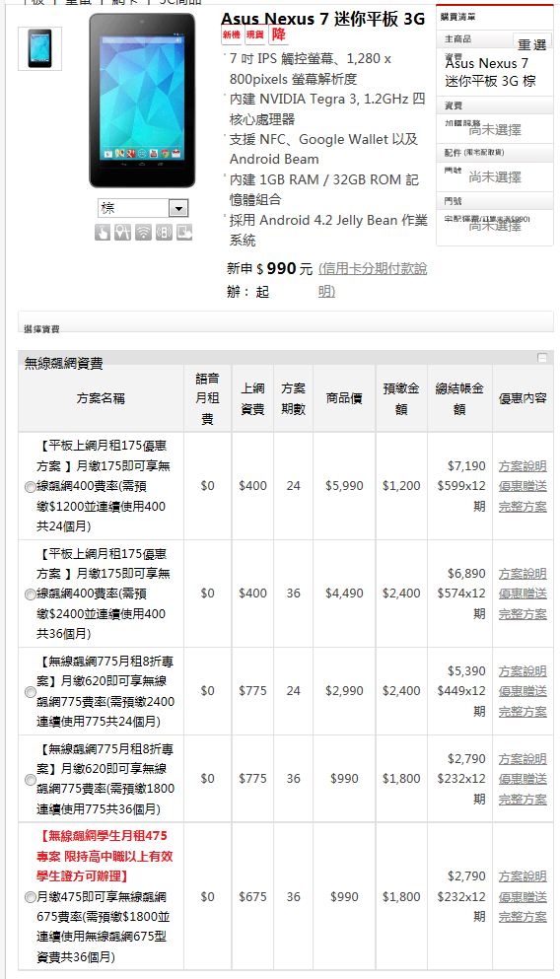Click the 語音月租費 column header
Screen dimensions: 560x979
[x=207, y=398]
